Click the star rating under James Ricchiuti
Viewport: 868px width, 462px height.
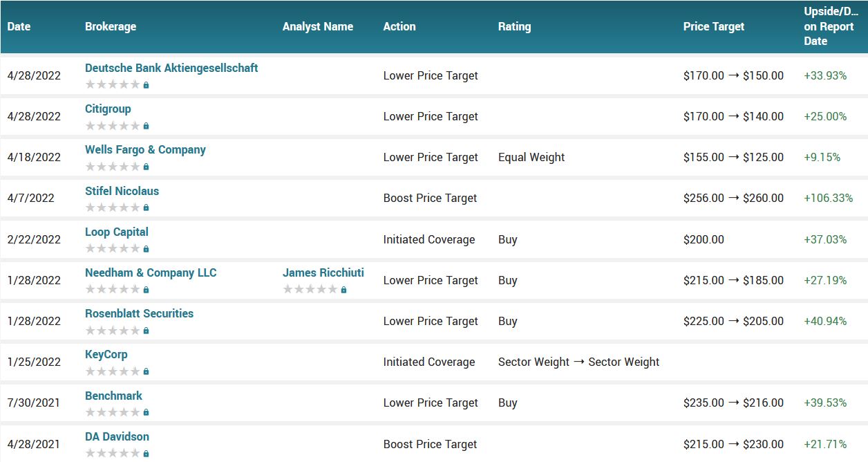(x=310, y=289)
